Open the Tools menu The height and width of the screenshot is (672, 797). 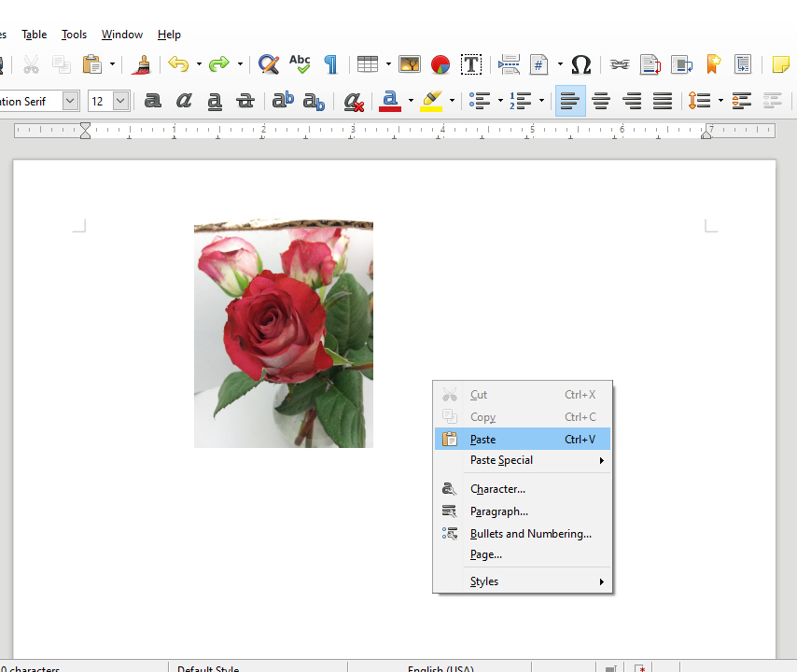coord(74,35)
